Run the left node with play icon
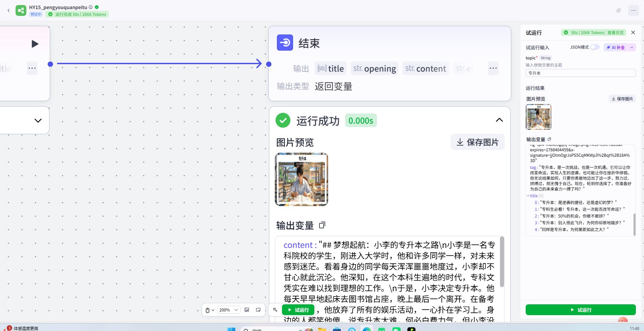Image resolution: width=644 pixels, height=331 pixels. tap(35, 44)
